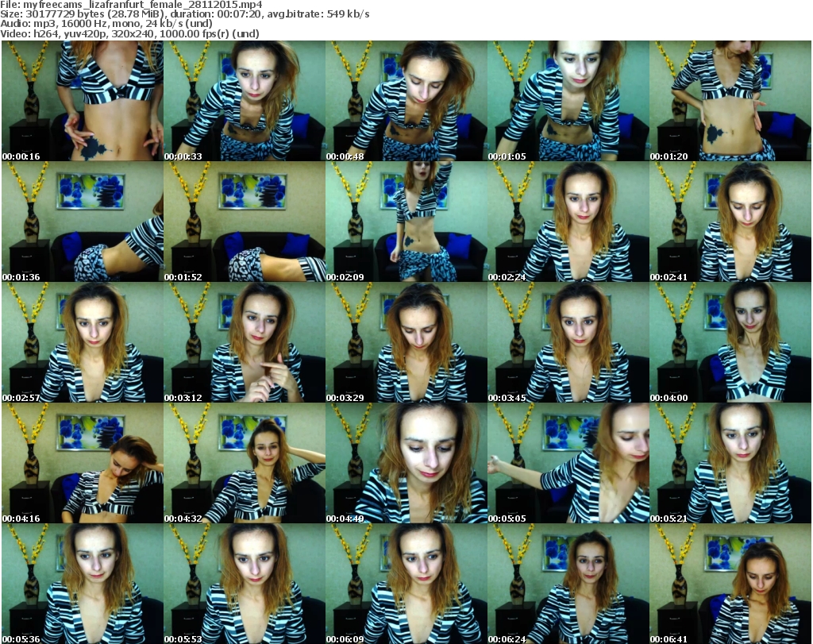Viewport: 813px width, 644px height.
Task: Click the file name line at top
Action: (x=131, y=5)
